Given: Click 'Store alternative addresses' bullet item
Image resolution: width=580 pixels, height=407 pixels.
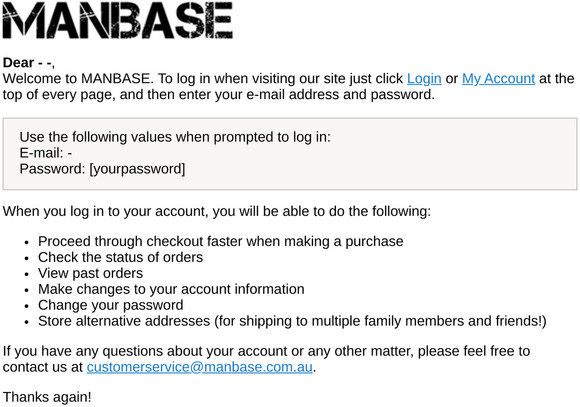Looking at the screenshot, I should [x=292, y=321].
